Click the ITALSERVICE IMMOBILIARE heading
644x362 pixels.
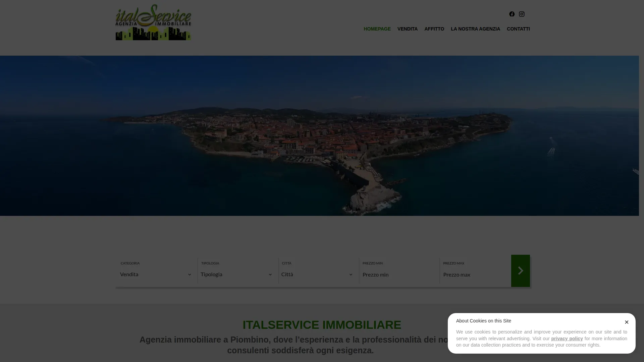click(x=322, y=325)
